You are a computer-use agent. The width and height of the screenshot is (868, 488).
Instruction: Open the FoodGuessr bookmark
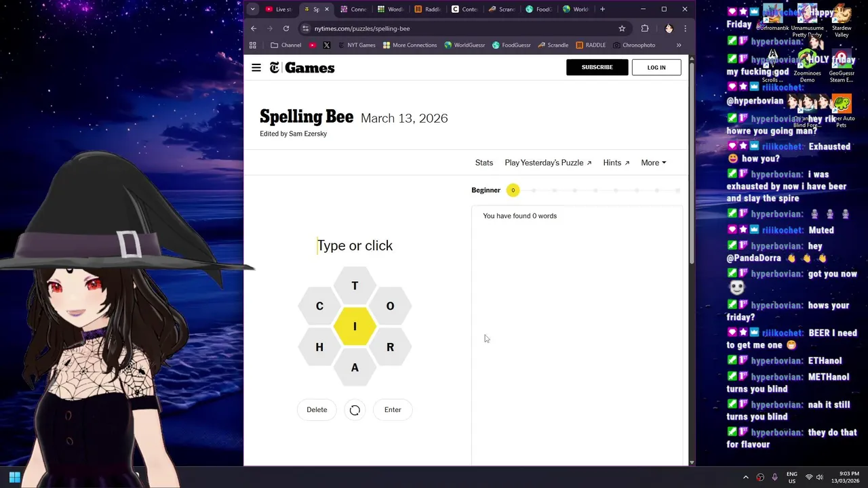pyautogui.click(x=511, y=45)
